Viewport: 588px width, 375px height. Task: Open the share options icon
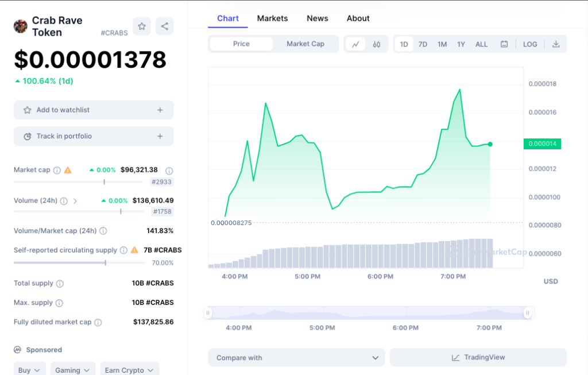(165, 26)
